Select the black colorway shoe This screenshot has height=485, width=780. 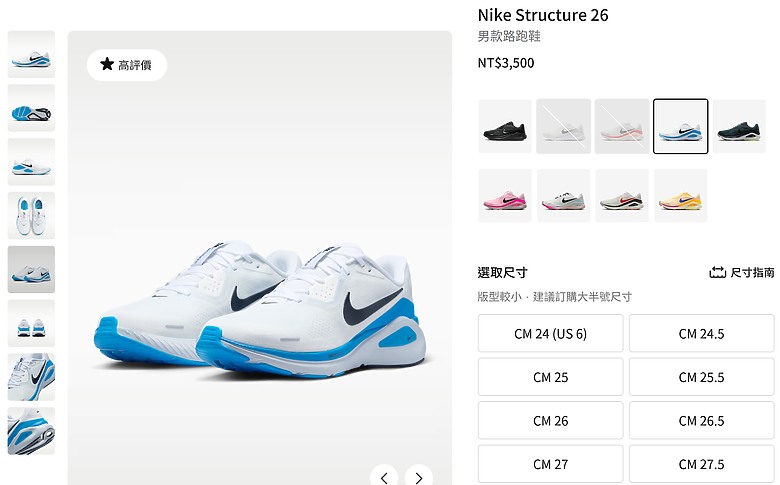click(505, 126)
